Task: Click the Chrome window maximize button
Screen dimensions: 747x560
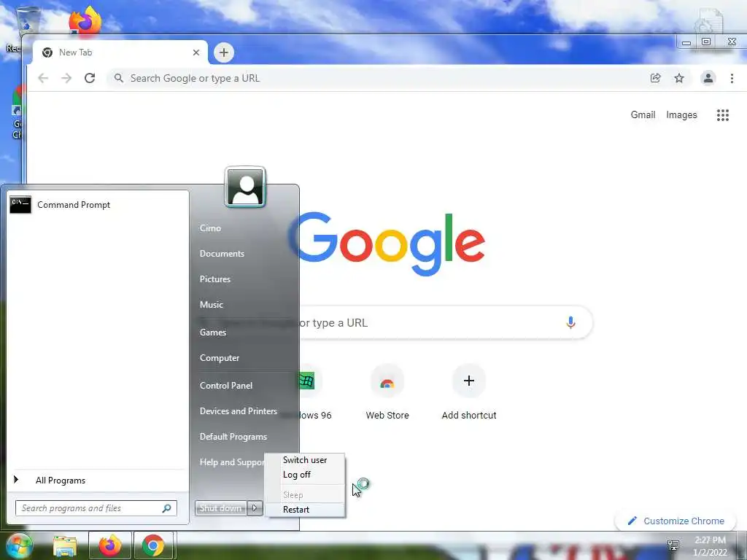Action: pyautogui.click(x=706, y=42)
